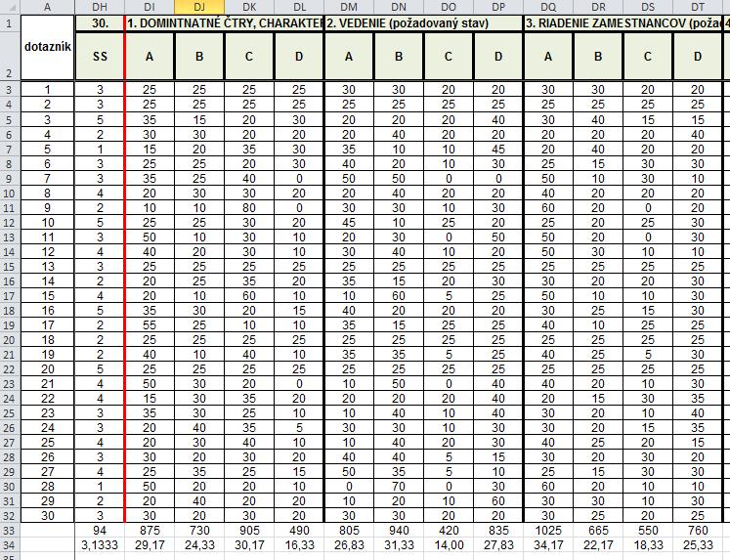The image size is (730, 560).
Task: Click average cell '14,00'
Action: [x=449, y=545]
